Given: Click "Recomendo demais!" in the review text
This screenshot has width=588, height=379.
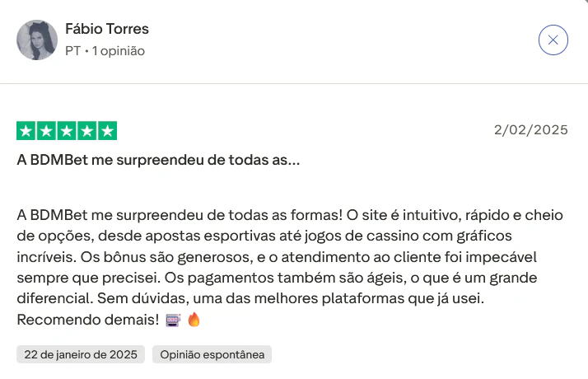Looking at the screenshot, I should coord(87,319).
